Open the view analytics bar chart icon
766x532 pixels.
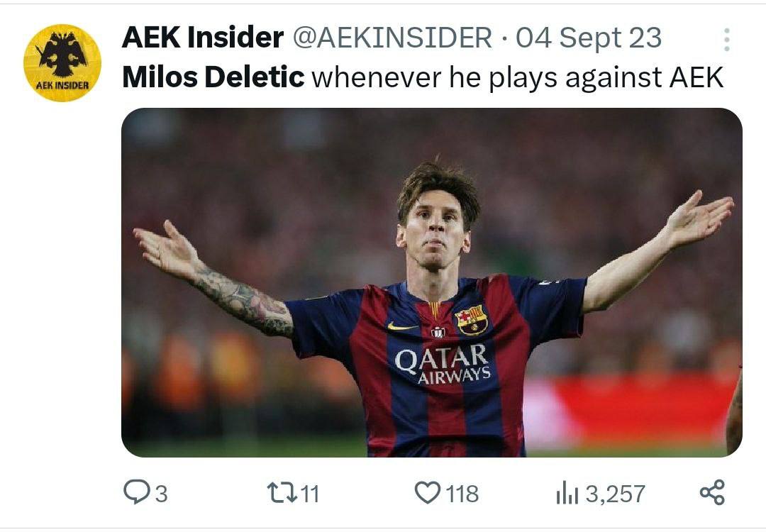pyautogui.click(x=567, y=492)
